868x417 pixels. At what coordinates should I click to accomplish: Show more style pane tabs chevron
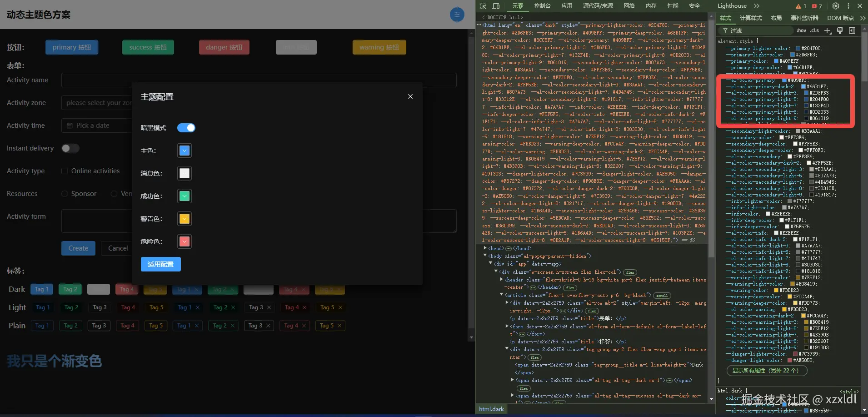click(x=863, y=18)
